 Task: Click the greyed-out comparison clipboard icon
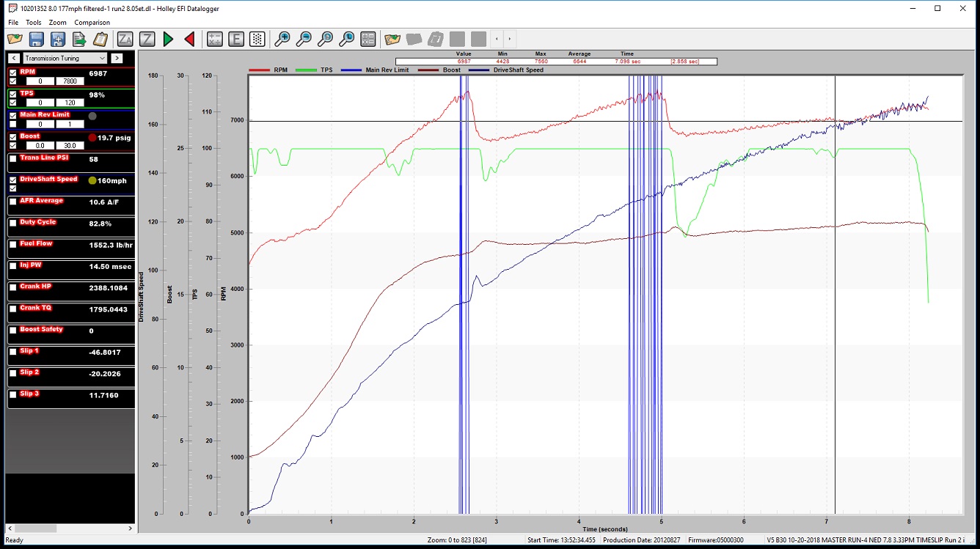(x=435, y=39)
